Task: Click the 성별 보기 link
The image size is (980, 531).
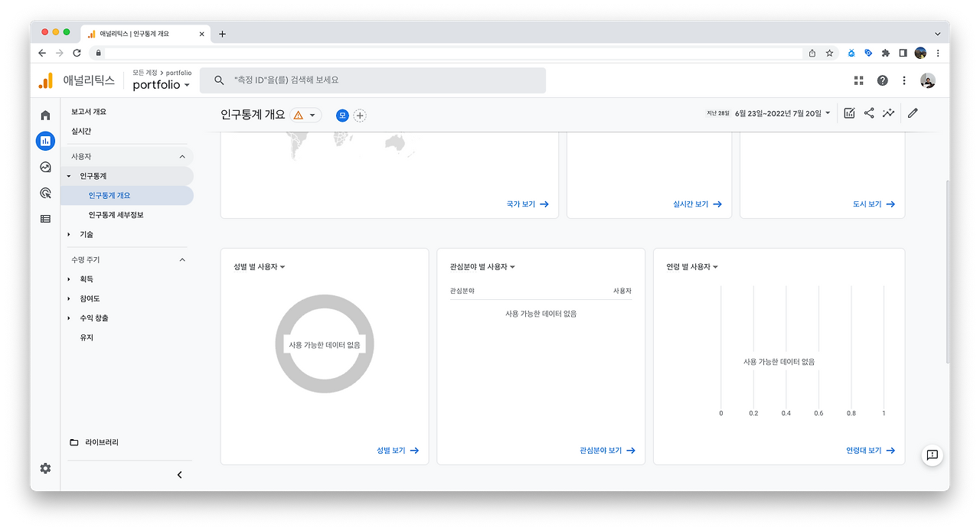Action: (x=397, y=451)
